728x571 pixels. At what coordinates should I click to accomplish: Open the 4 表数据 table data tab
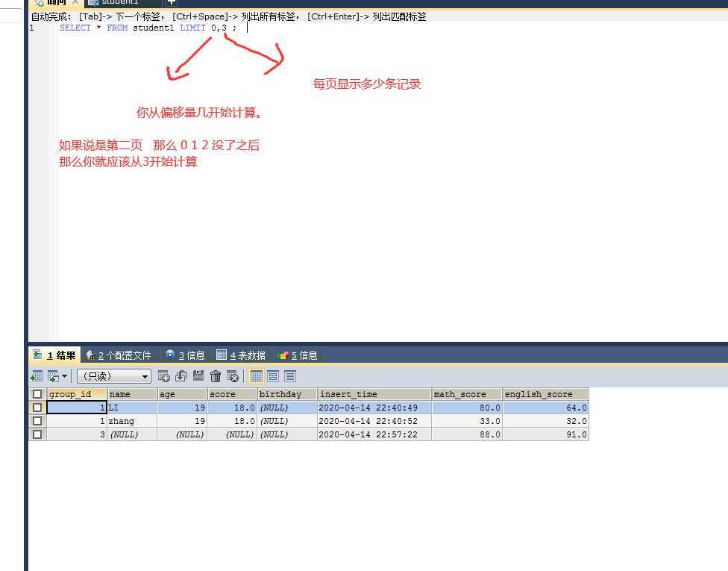coord(241,355)
